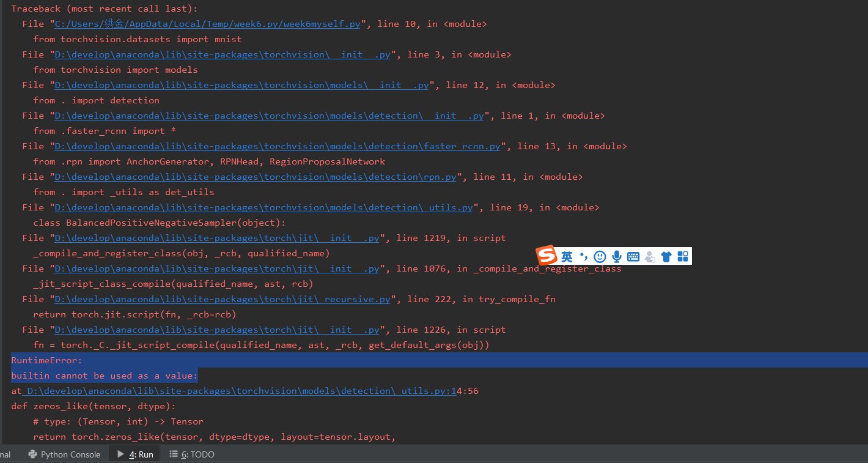This screenshot has width=868, height=463.
Task: Click the highlighted 'RuntimeError:' line
Action: tap(46, 360)
